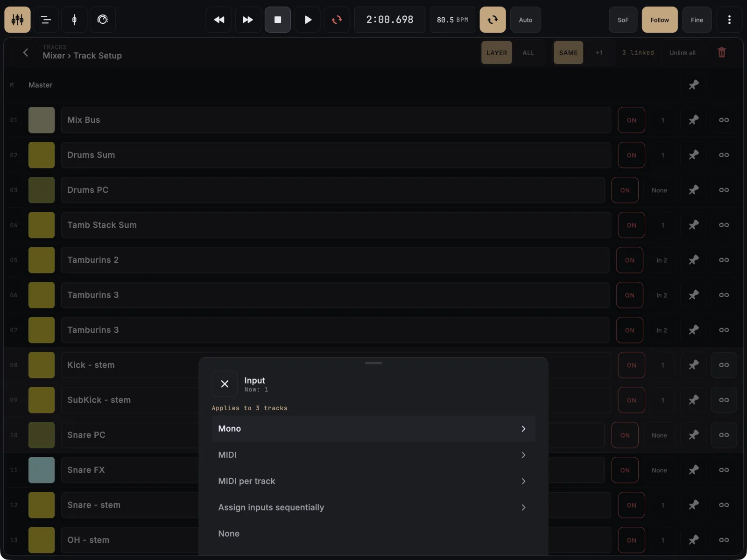Select the SAME option
Screen dimensions: 747x560
tap(568, 52)
